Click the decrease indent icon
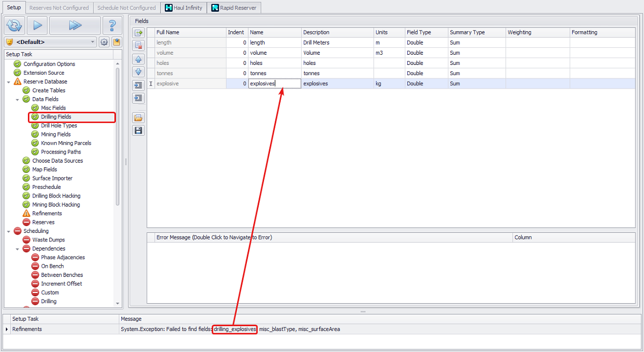Image resolution: width=644 pixels, height=352 pixels. [x=138, y=98]
